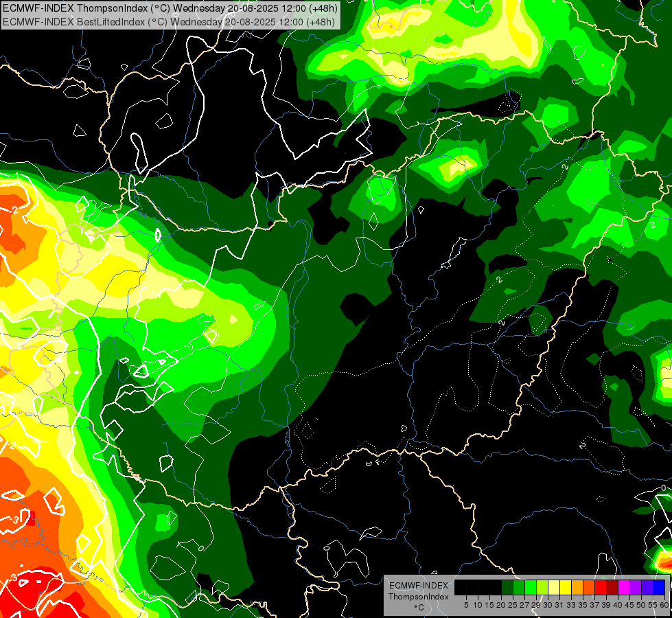Select the purple 45–50 legend swatch
This screenshot has height=618, width=672.
point(636,587)
